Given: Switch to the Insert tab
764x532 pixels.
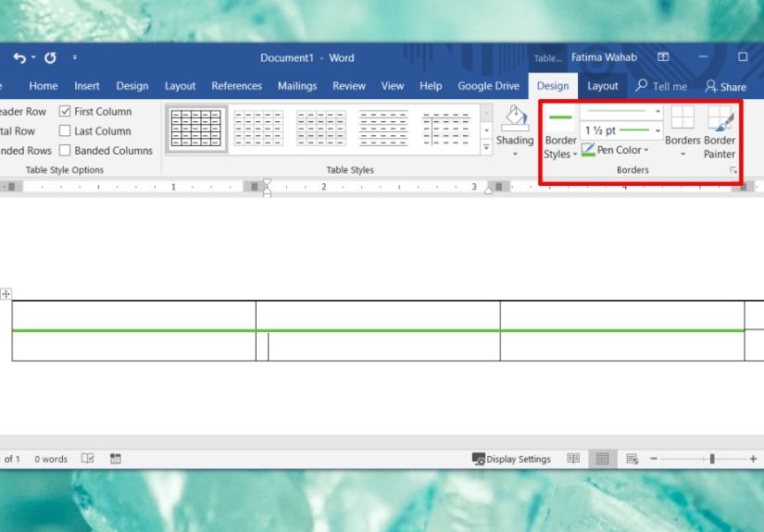Looking at the screenshot, I should [x=87, y=86].
